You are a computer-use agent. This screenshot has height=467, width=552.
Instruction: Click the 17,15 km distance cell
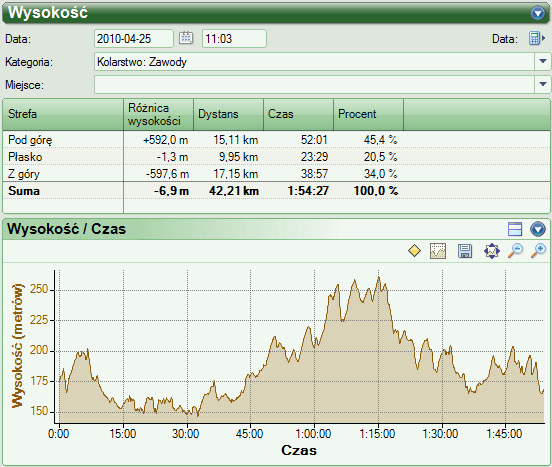tap(236, 173)
